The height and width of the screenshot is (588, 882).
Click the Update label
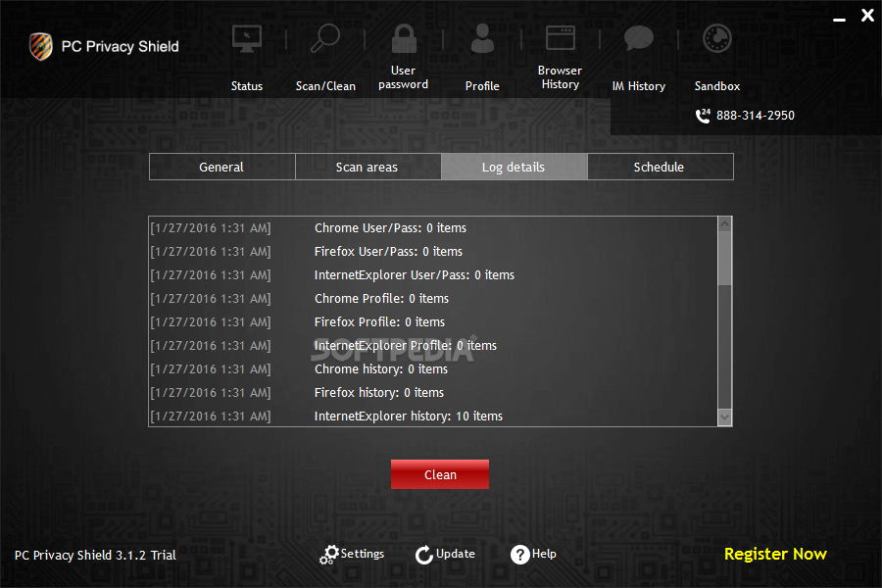[456, 554]
